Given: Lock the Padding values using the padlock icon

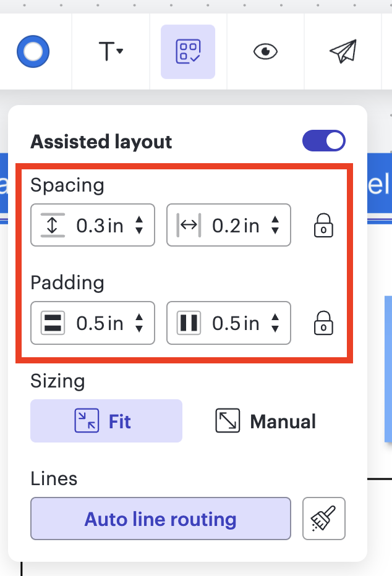Looking at the screenshot, I should pos(323,323).
